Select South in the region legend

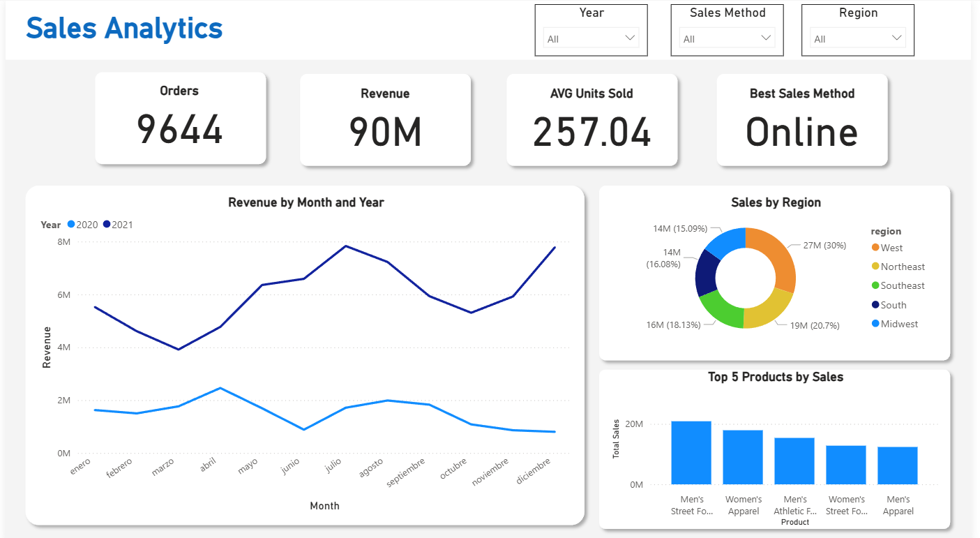(x=893, y=305)
